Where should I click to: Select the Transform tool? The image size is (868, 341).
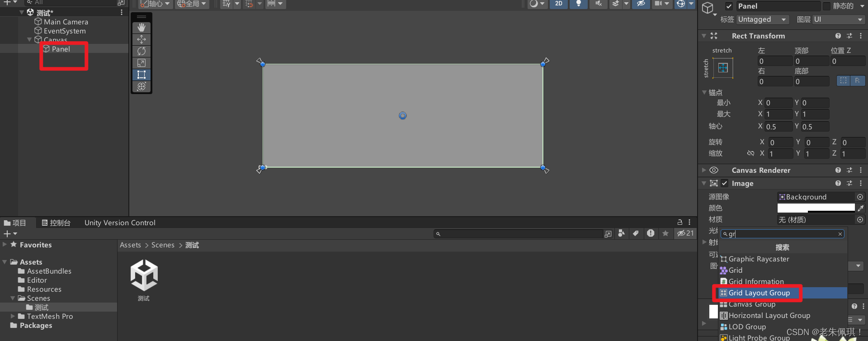142,86
